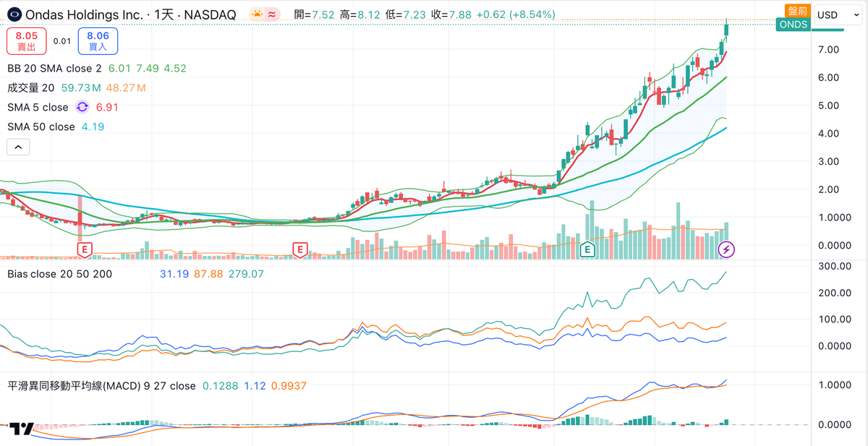Viewport: 868px width, 446px height.
Task: Click the 0.01 spread value
Action: (62, 41)
